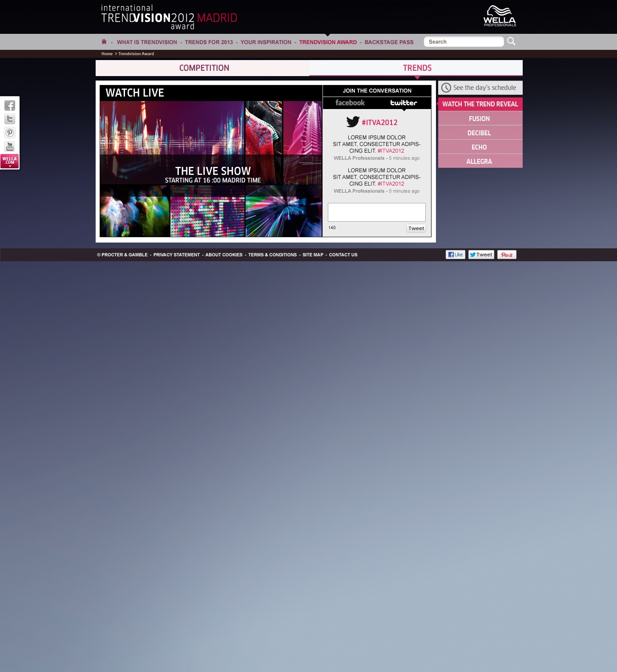Open Trendvision Award menu item

pyautogui.click(x=328, y=42)
